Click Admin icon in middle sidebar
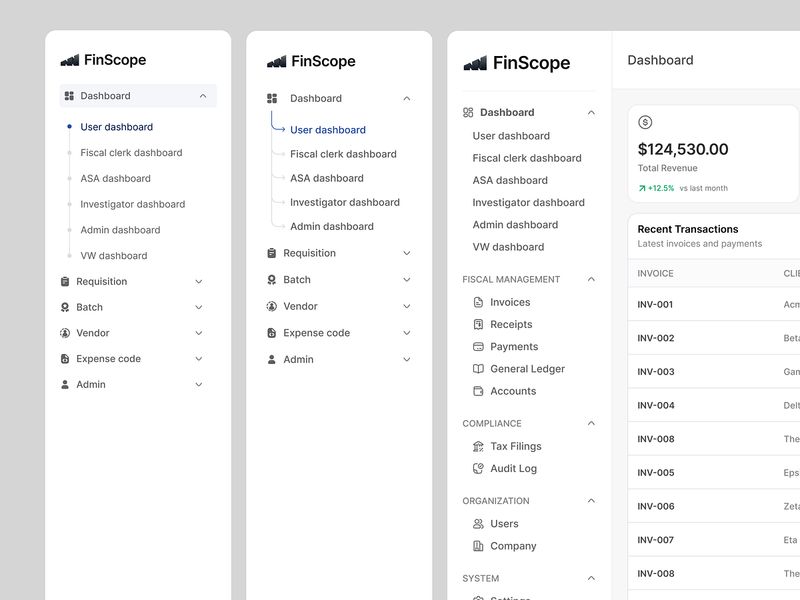The image size is (800, 600). (x=271, y=359)
